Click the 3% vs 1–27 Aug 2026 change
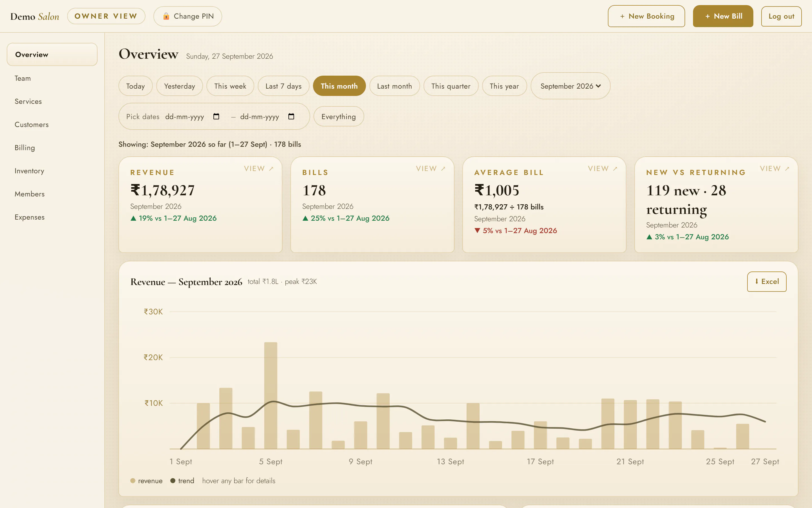The image size is (812, 508). click(687, 237)
